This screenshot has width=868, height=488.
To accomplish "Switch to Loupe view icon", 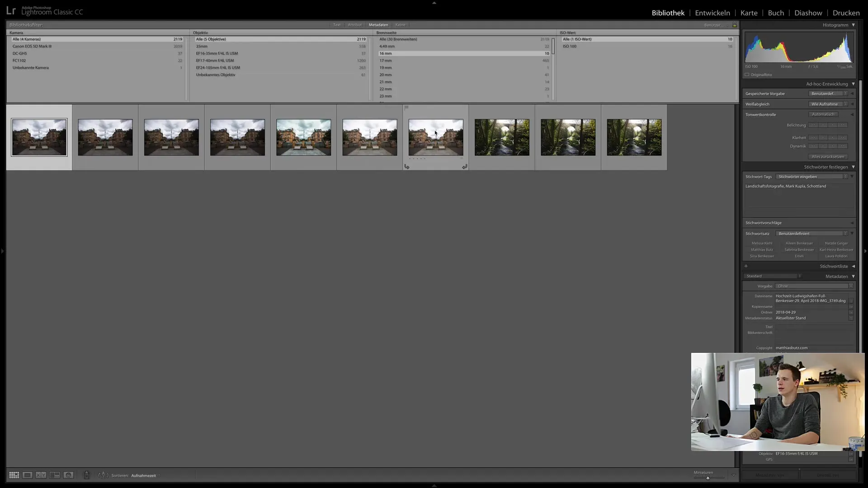I will [x=28, y=475].
